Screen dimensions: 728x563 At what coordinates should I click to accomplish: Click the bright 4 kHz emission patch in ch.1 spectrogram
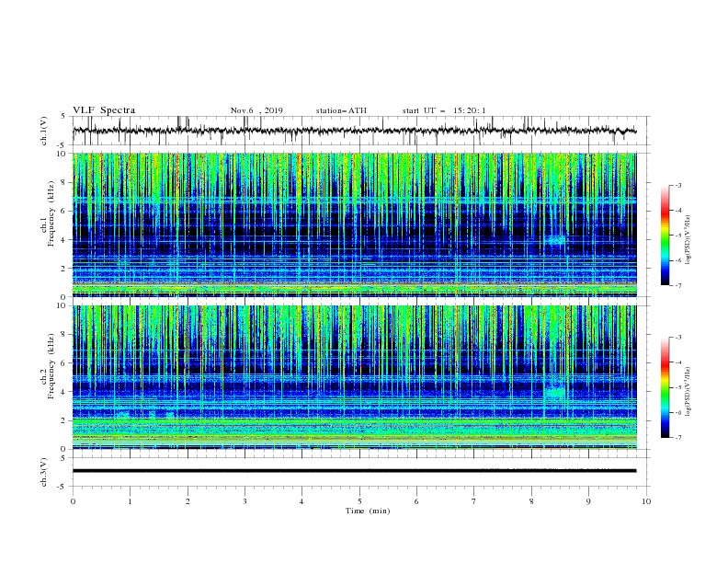(555, 240)
